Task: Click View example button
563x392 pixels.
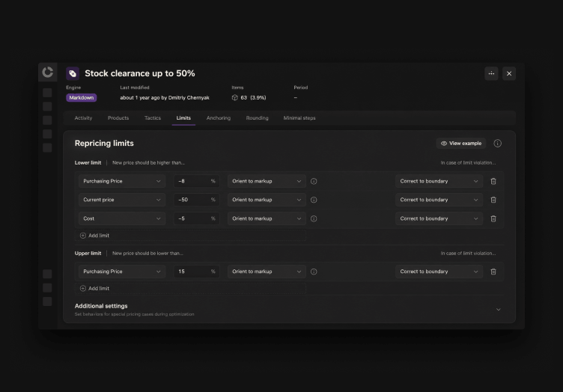Action: [x=461, y=144]
